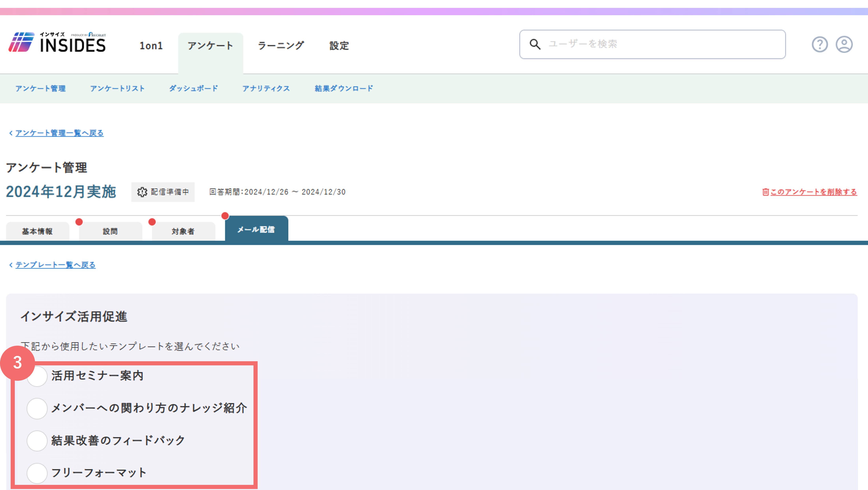Click このアンケートを削除する link
Viewport: 868px width, 490px height.
pos(813,192)
